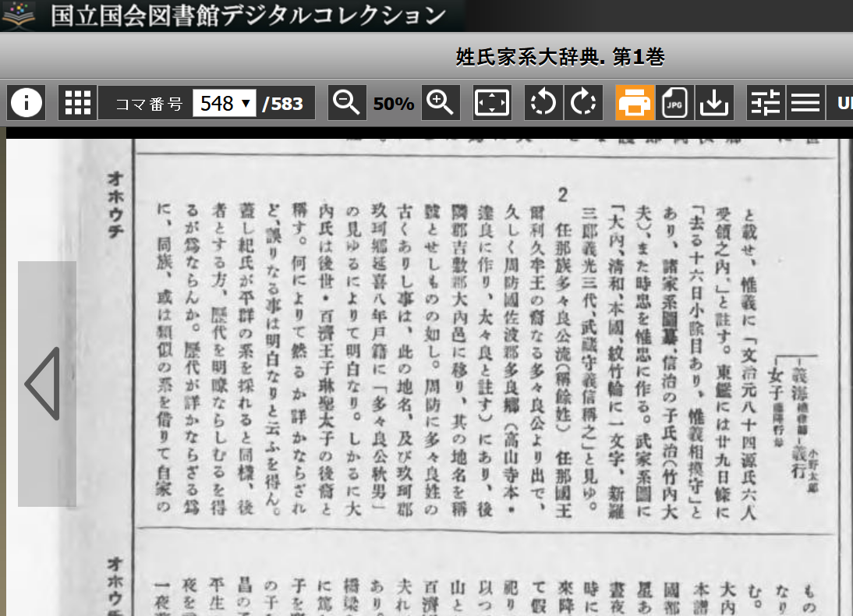Zoom in with the plus magnifier
The image size is (853, 616).
pyautogui.click(x=441, y=103)
